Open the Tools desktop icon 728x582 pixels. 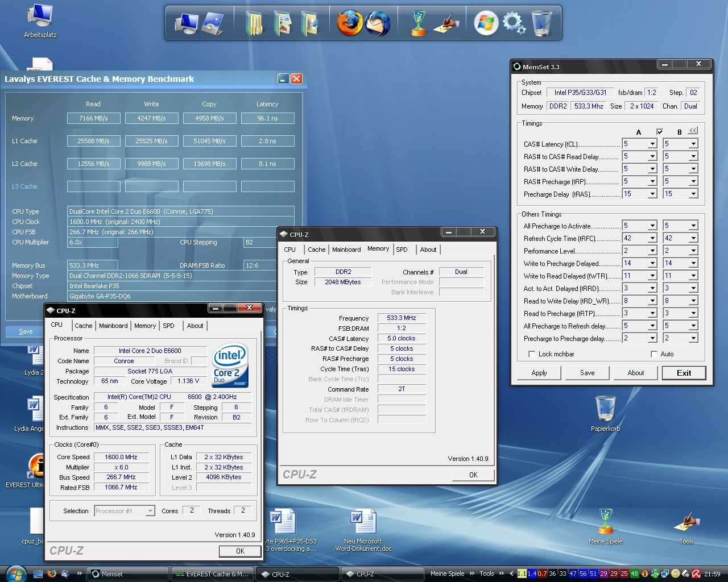(x=686, y=526)
